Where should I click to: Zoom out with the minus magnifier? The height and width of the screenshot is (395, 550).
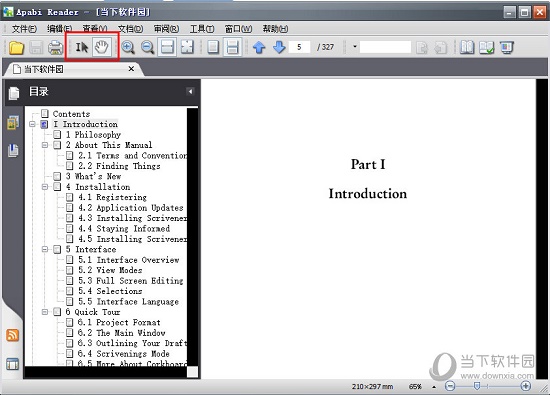coord(148,47)
